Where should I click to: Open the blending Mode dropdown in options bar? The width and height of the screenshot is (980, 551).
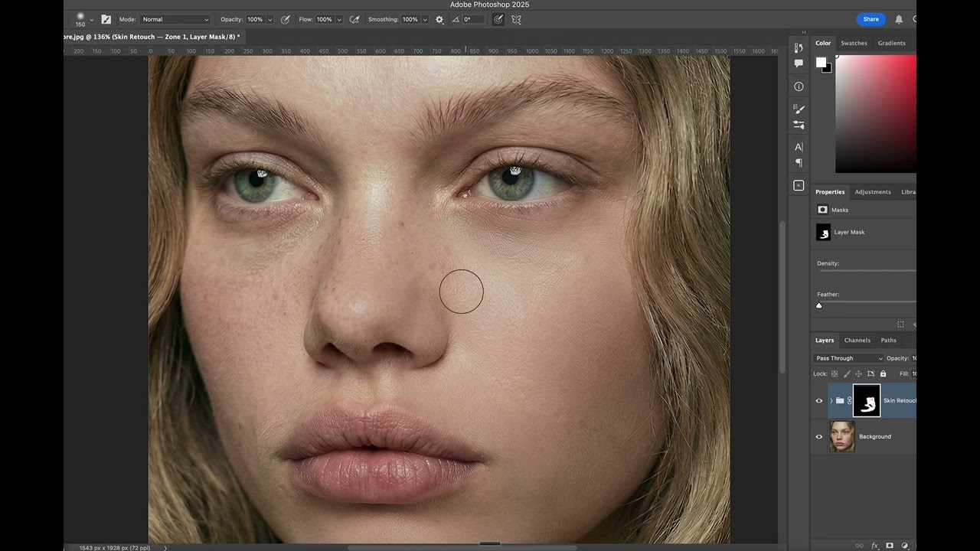175,19
